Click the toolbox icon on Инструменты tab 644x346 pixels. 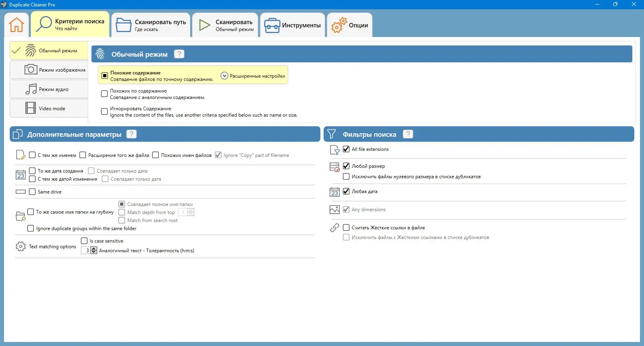pos(272,25)
